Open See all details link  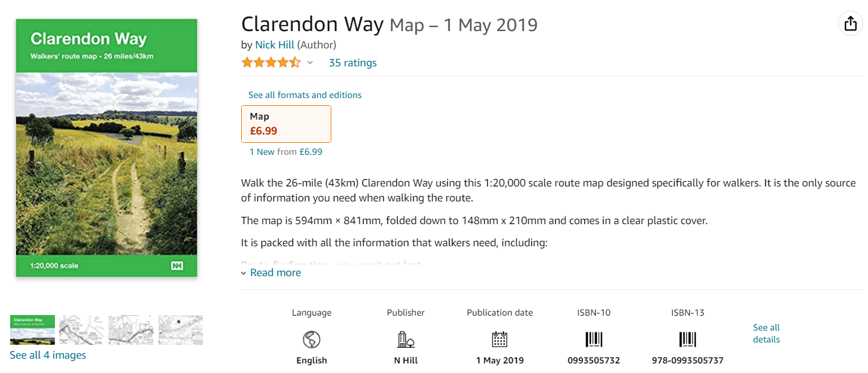(767, 334)
